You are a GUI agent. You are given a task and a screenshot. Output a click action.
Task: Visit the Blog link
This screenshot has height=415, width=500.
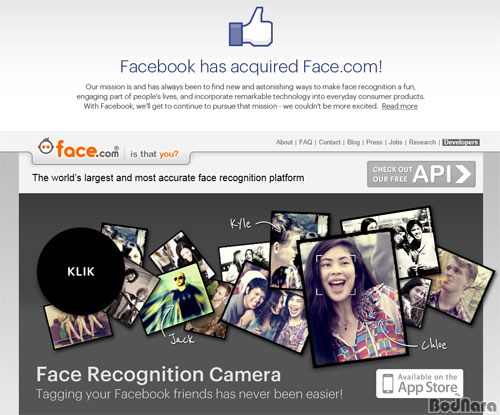click(353, 142)
